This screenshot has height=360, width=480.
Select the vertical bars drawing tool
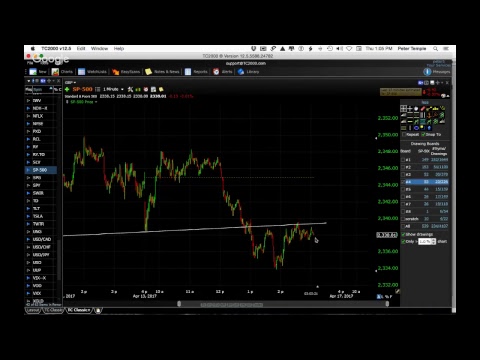(x=423, y=115)
